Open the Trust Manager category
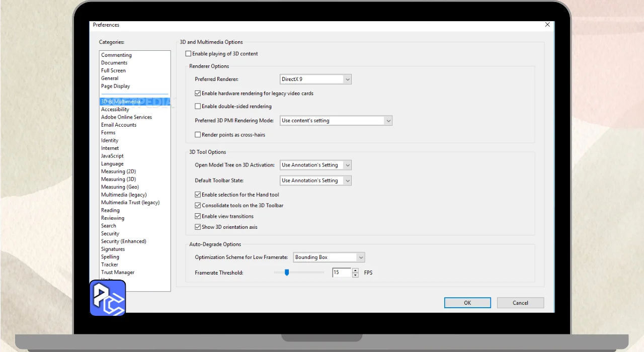Image resolution: width=644 pixels, height=352 pixels. [x=118, y=273]
